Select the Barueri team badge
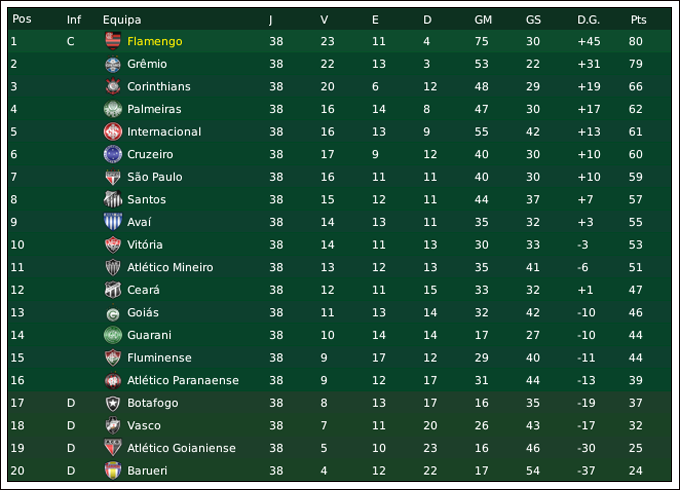Screen dimensions: 680x490 coord(112,471)
